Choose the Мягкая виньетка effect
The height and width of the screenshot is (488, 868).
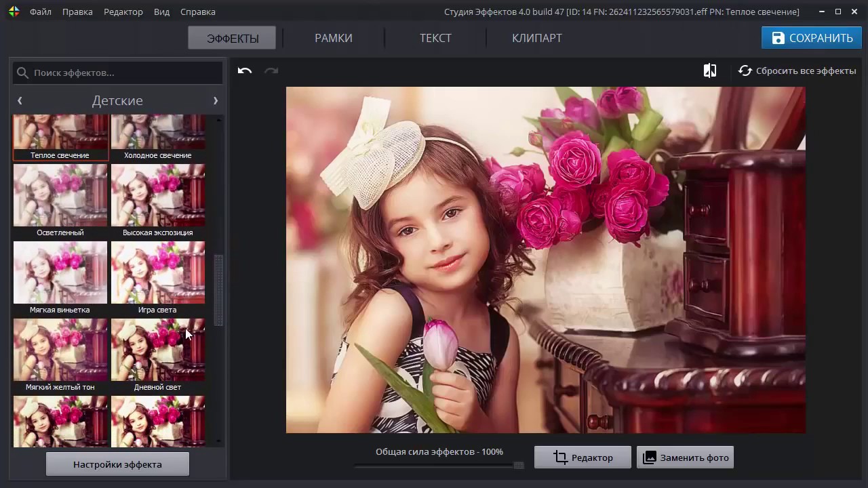[60, 278]
